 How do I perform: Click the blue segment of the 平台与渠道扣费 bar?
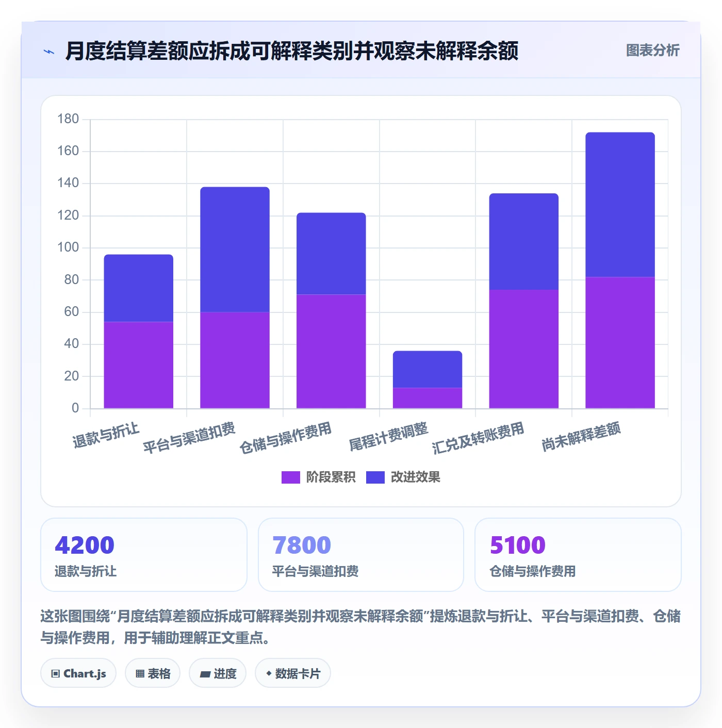(x=235, y=250)
